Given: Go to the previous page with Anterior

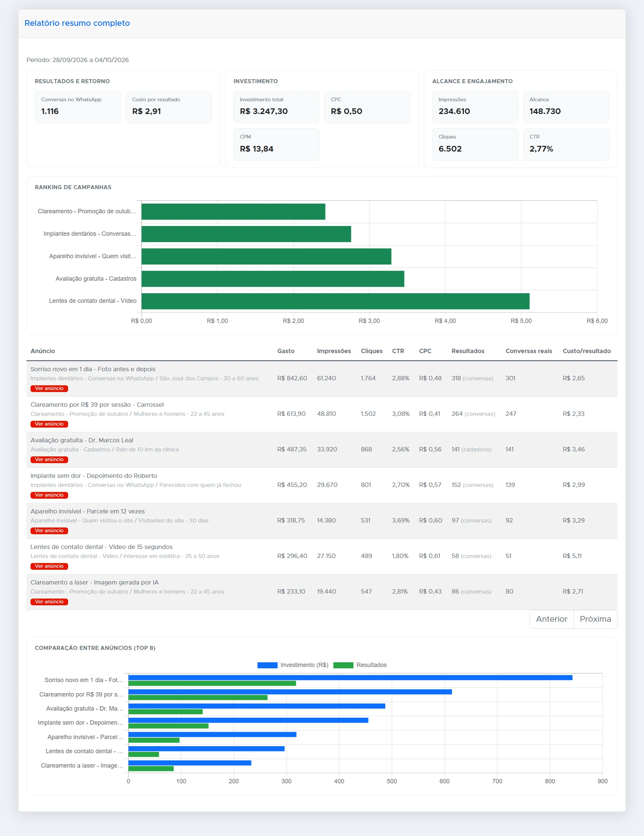Looking at the screenshot, I should point(551,619).
